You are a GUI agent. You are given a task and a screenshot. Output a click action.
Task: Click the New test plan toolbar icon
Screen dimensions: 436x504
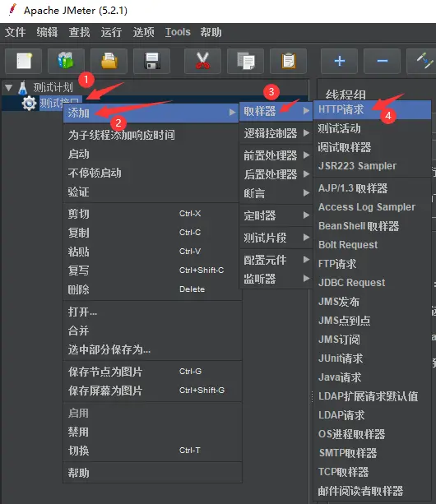coord(24,61)
